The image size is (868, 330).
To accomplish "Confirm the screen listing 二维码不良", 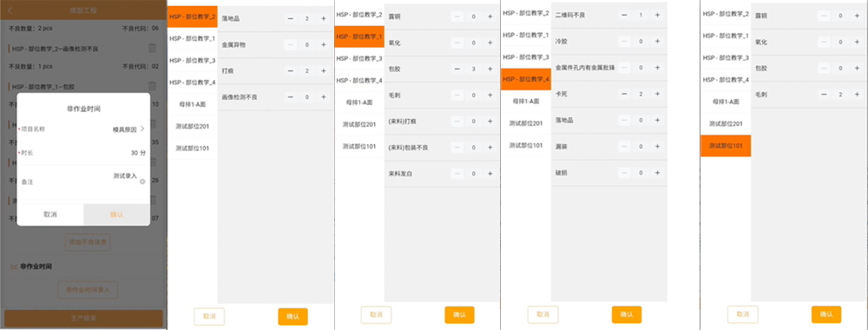I will [627, 314].
